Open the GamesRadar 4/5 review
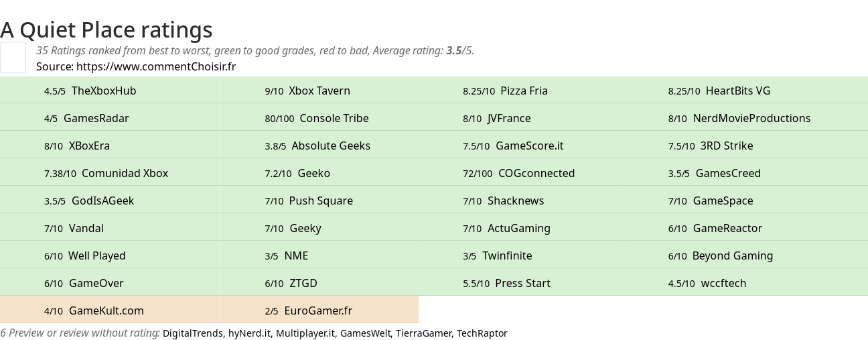The height and width of the screenshot is (340, 868). click(111, 118)
